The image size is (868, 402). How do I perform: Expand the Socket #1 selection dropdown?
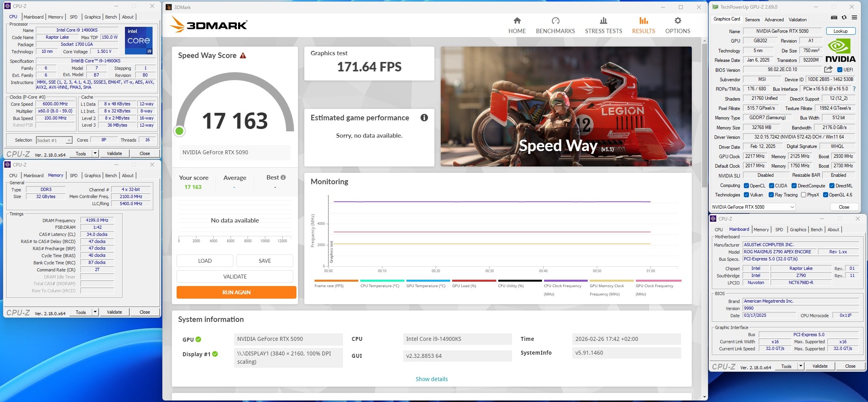(x=69, y=140)
